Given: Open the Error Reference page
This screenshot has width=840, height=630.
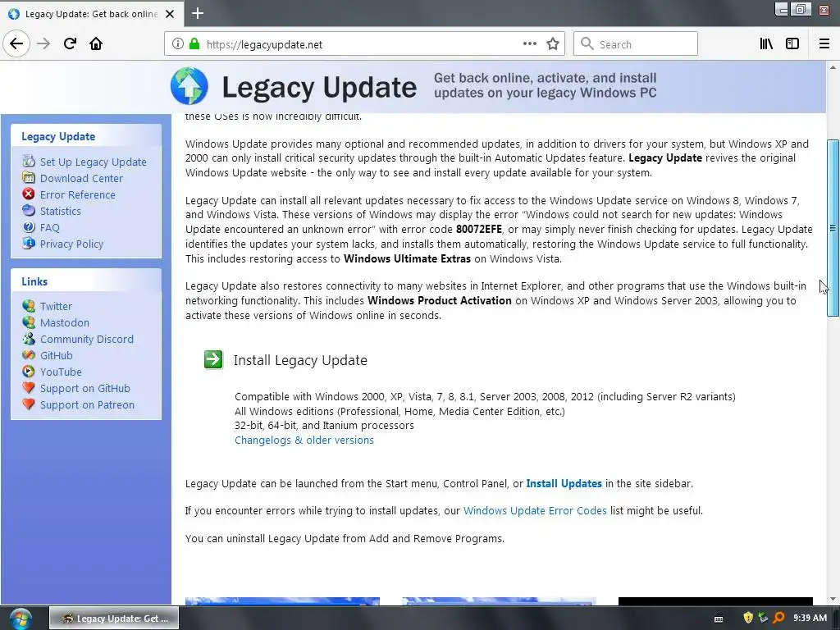Looking at the screenshot, I should 78,195.
